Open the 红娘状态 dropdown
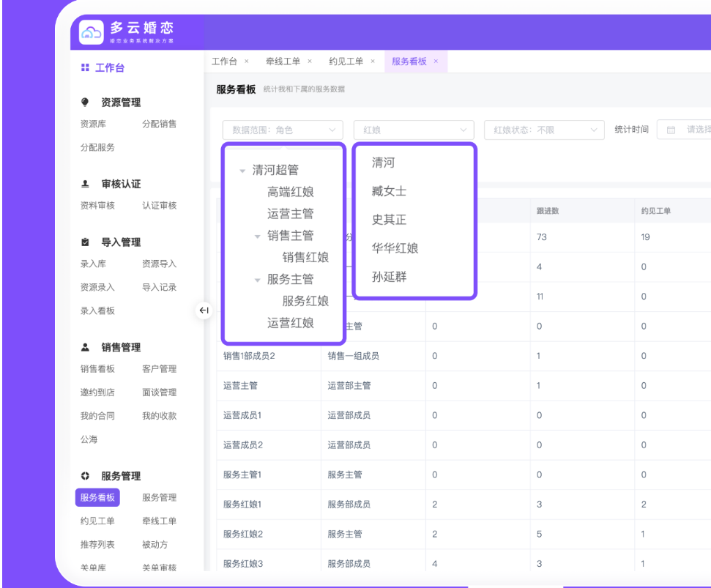Screen dimensions: 711x588 (x=543, y=130)
